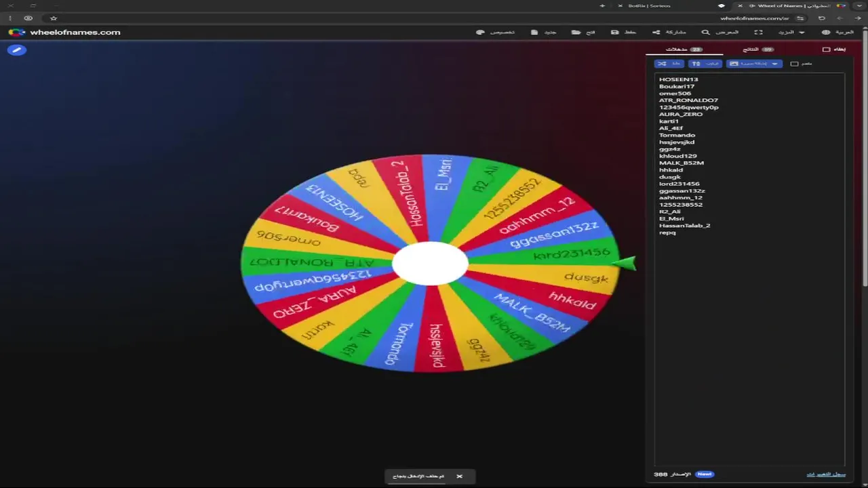868x488 pixels.
Task: Click the browser forward arrow
Action: (840, 18)
